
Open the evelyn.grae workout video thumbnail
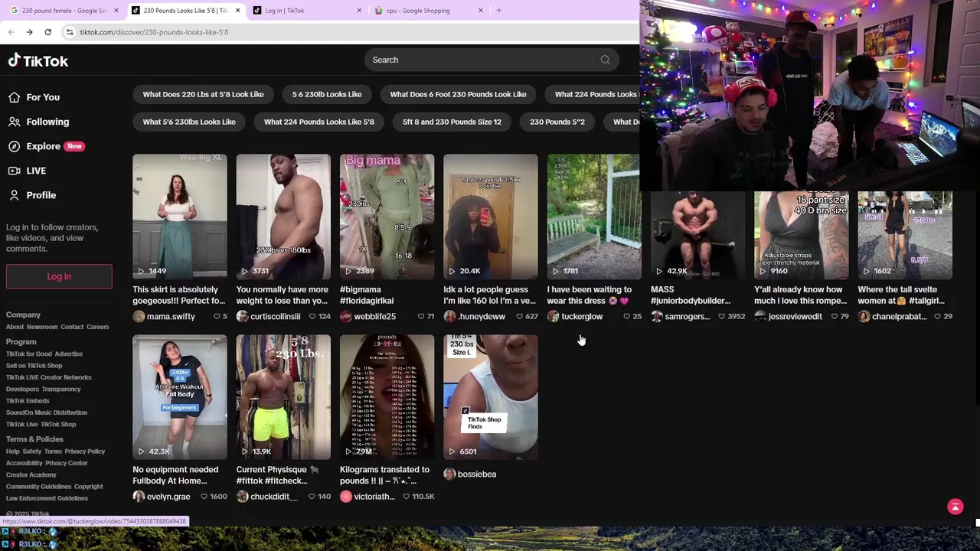180,397
